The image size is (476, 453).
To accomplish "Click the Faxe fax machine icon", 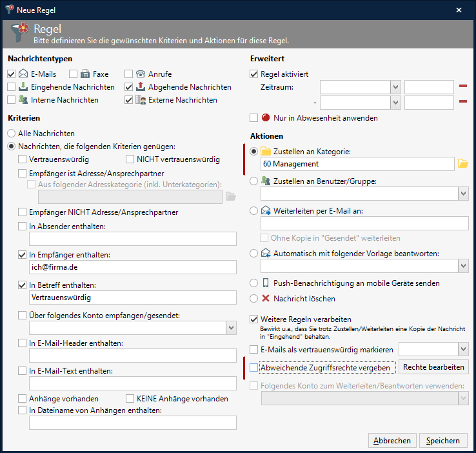I will (85, 74).
